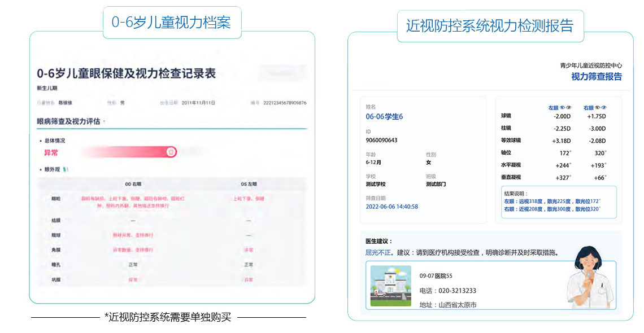The image size is (644, 333).
Task: Toggle the first eye icon beside 左眼
Action: 563,107
